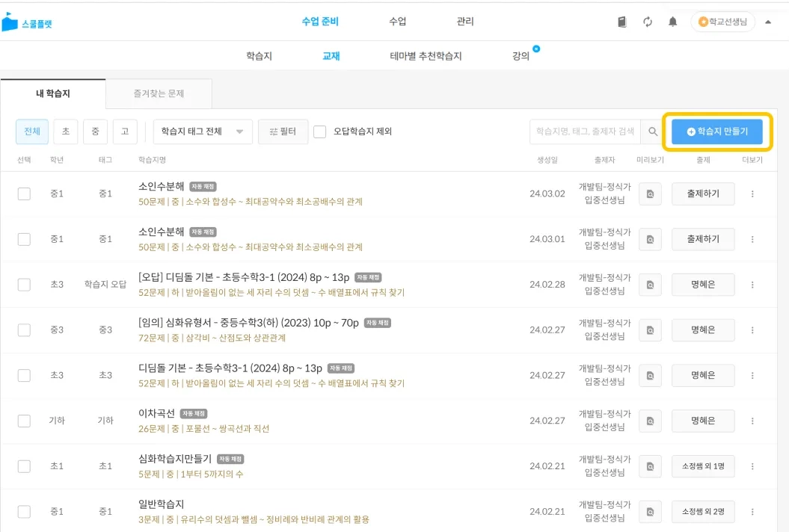Click the 학교선생님 profile badge

point(723,22)
